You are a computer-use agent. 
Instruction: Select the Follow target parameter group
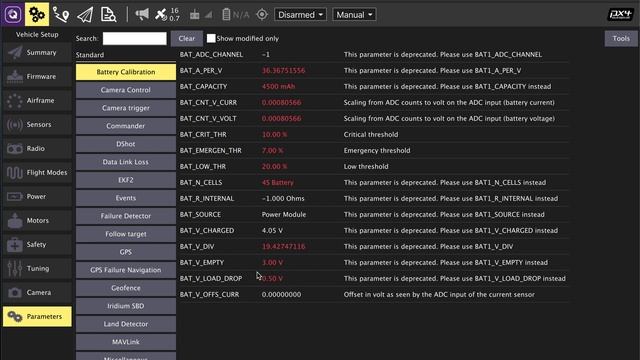point(126,234)
